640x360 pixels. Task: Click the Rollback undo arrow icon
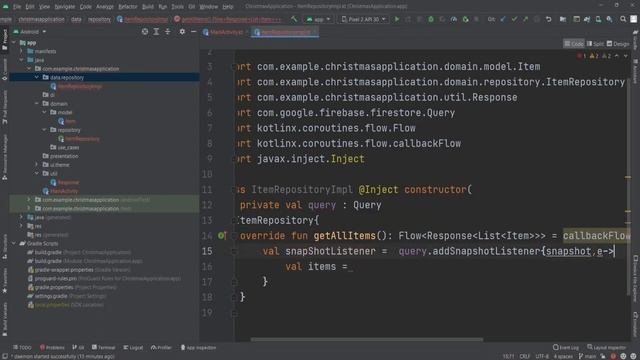pos(549,19)
